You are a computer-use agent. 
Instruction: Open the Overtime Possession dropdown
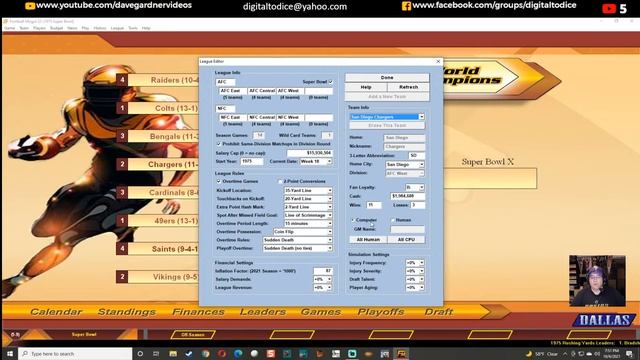point(330,232)
